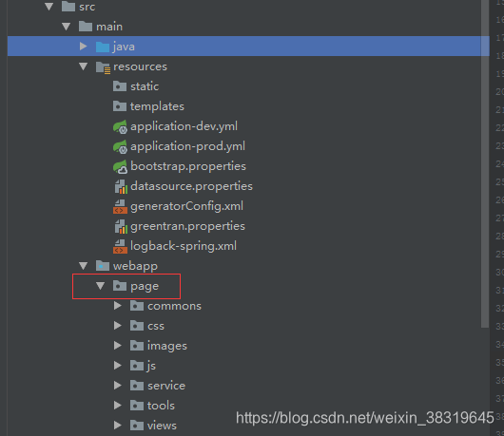Select the views folder name
Viewport: 504px width, 436px height.
click(x=162, y=427)
